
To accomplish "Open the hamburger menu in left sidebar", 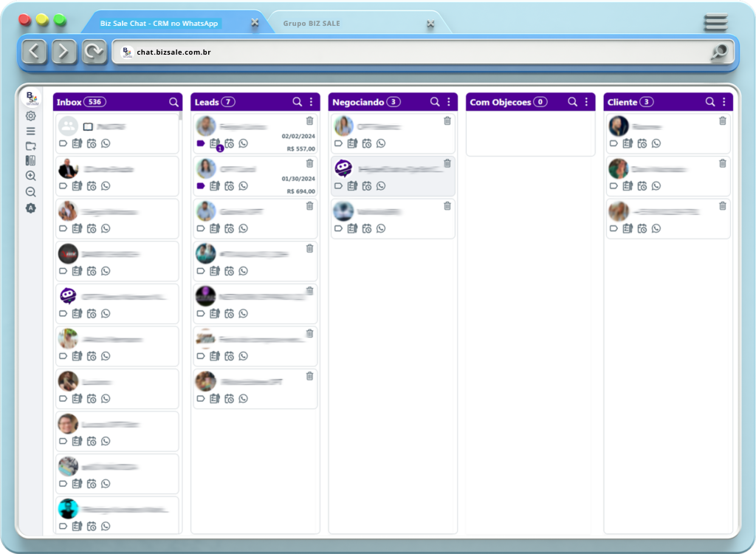I will [x=30, y=131].
